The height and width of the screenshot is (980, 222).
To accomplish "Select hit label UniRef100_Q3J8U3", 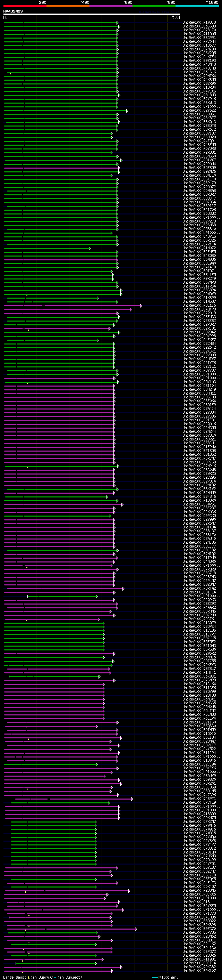I will point(199,95).
